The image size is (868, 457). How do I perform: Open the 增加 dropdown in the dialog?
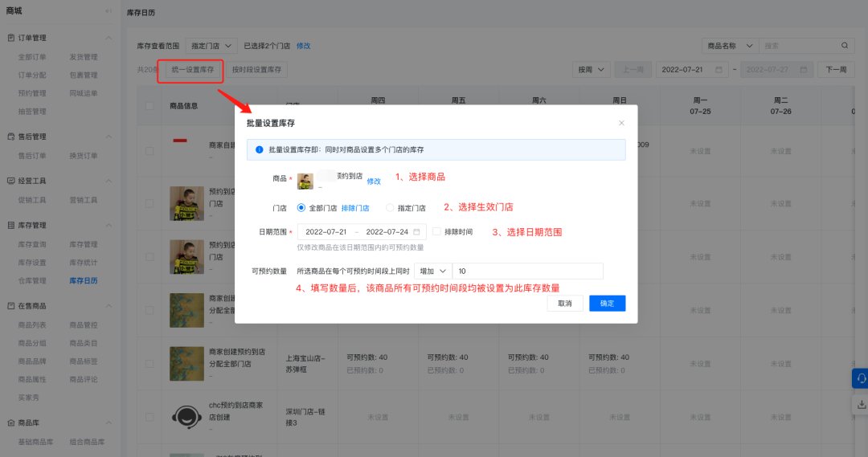click(x=433, y=271)
